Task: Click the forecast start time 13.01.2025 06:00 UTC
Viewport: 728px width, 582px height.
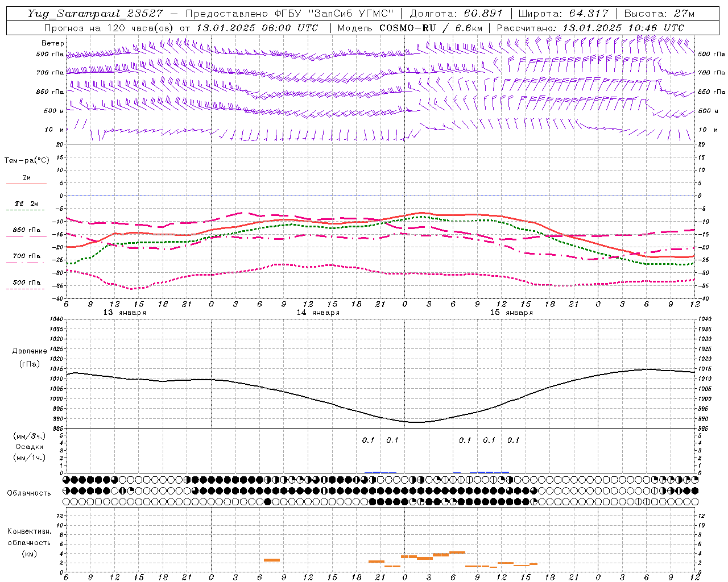Action: [257, 28]
